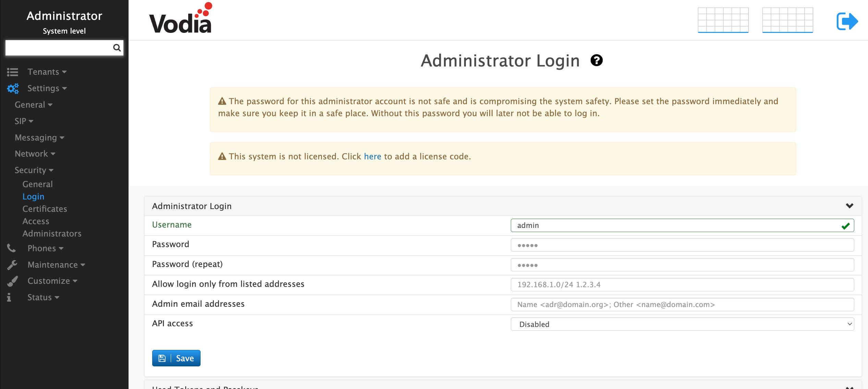Click the sidebar search magnifier icon

(117, 48)
